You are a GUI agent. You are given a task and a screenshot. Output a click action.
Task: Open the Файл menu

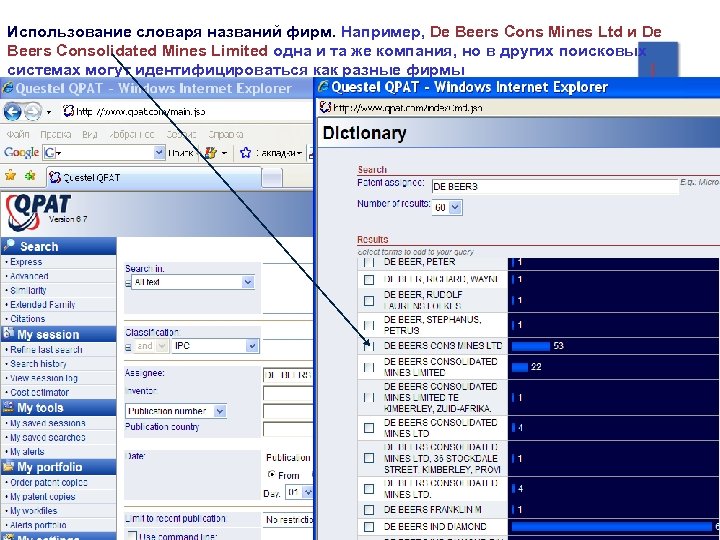pos(18,135)
